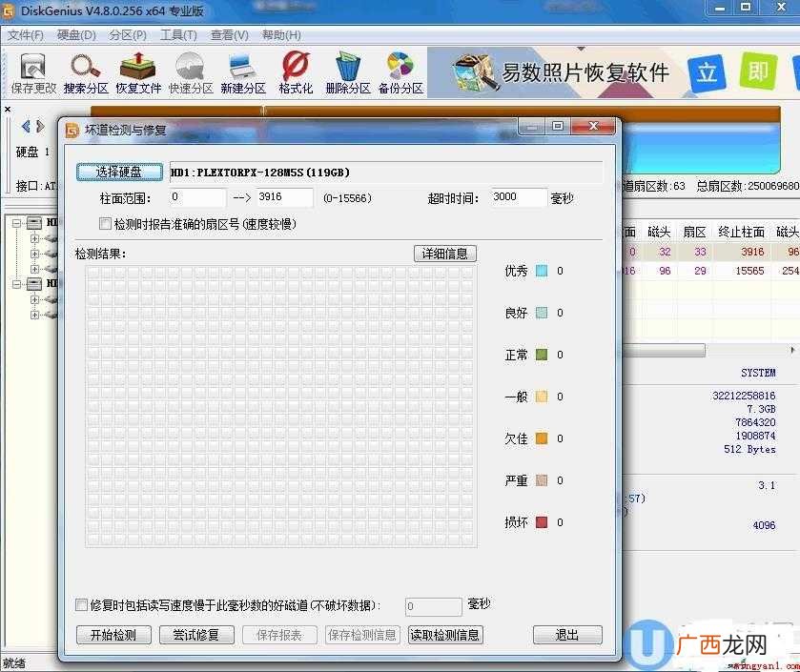Viewport: 800px width, 672px height.
Task: Click New Partition (新建分区) icon
Action: (x=243, y=73)
